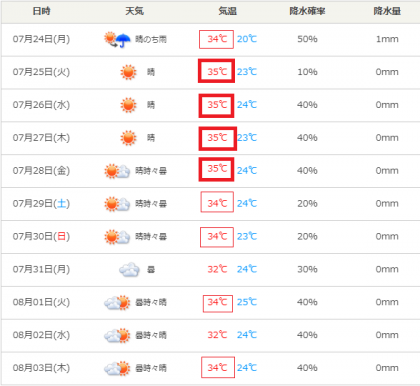Click the 20% rain probability for 07月29日
Screen dimensions: 420x386
pos(307,204)
